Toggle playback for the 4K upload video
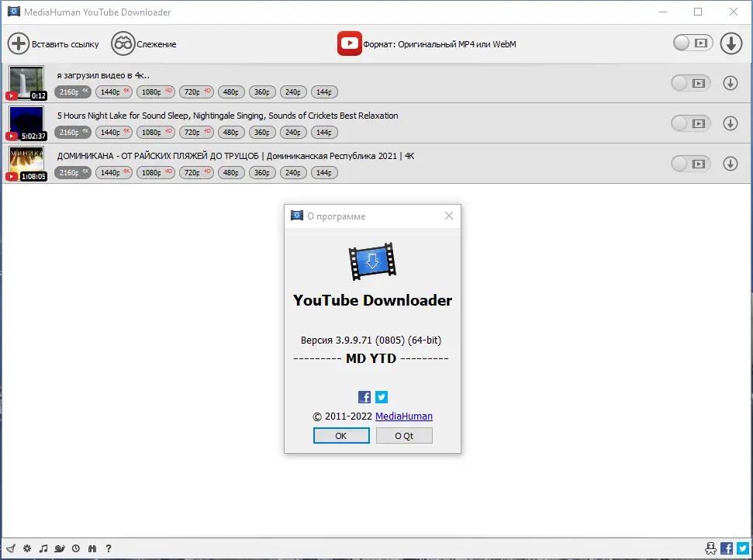 (690, 82)
